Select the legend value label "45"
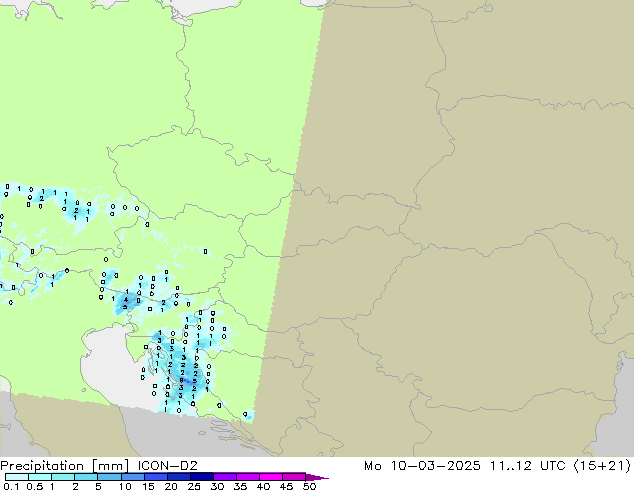The width and height of the screenshot is (634, 490). [287, 486]
